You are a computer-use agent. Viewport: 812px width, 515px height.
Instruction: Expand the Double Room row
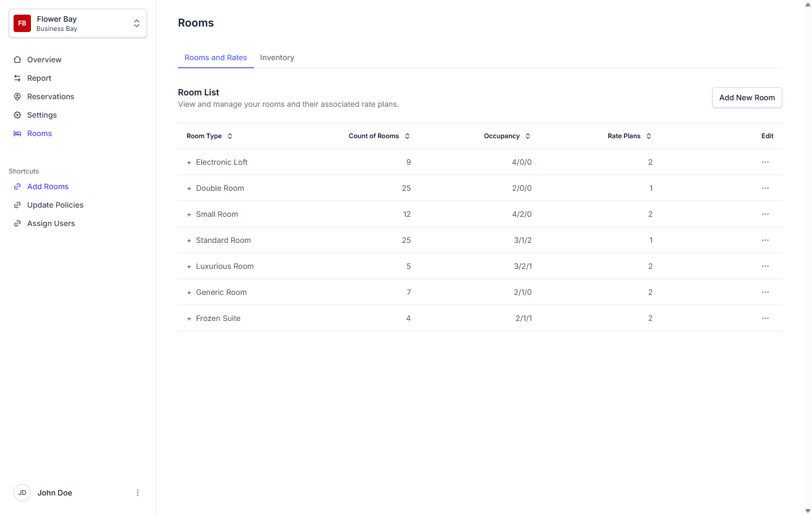pyautogui.click(x=189, y=189)
